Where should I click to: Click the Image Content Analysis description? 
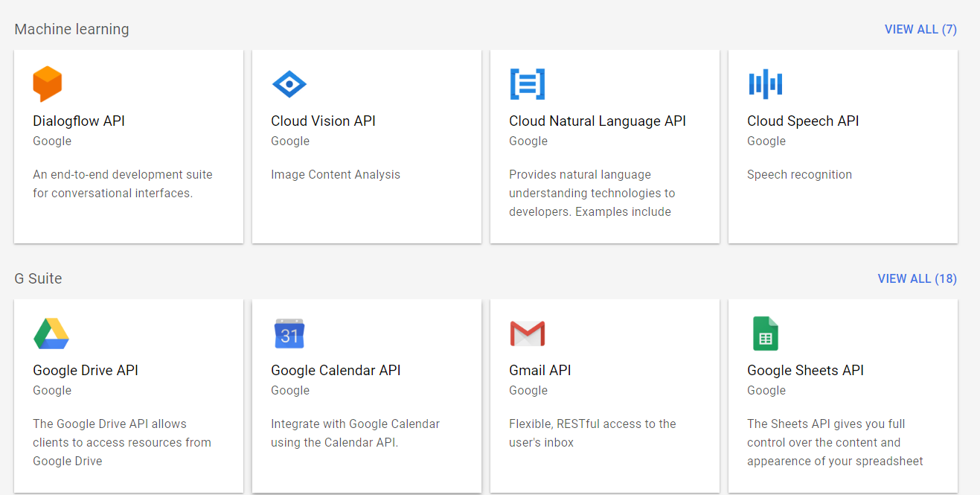(336, 174)
